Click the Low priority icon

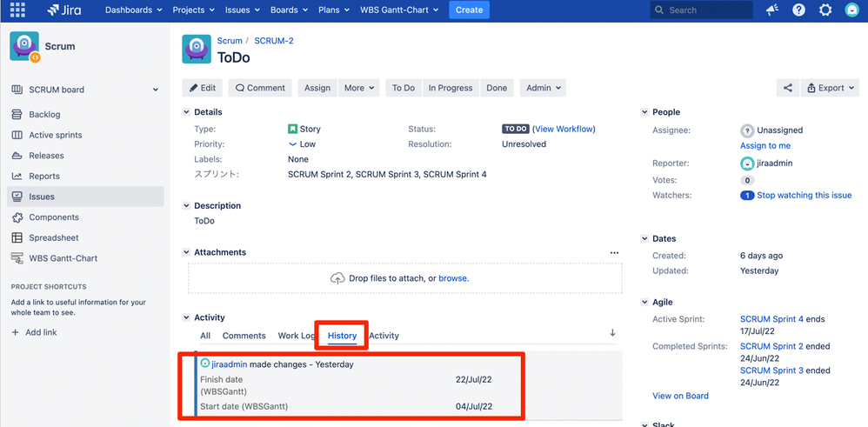click(292, 144)
